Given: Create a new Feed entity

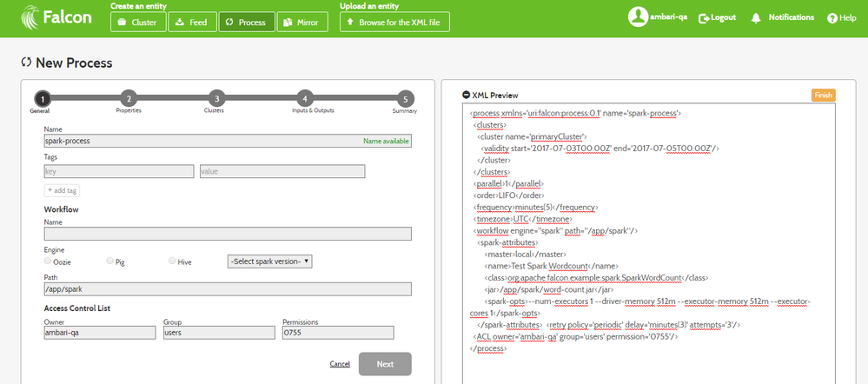Looking at the screenshot, I should coord(192,22).
